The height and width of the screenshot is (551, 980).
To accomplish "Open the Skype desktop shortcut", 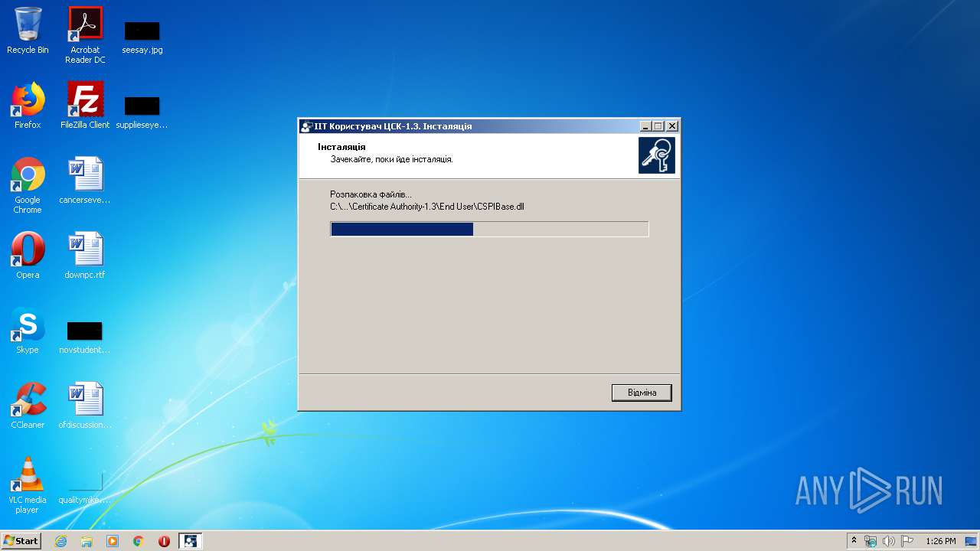I will point(28,331).
